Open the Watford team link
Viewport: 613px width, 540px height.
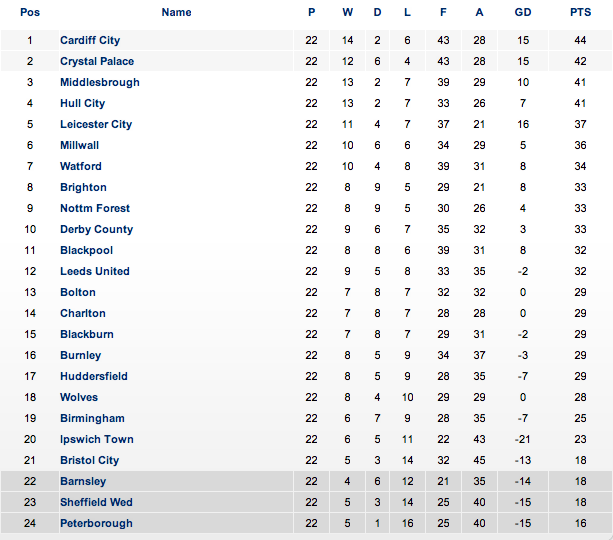click(x=81, y=167)
